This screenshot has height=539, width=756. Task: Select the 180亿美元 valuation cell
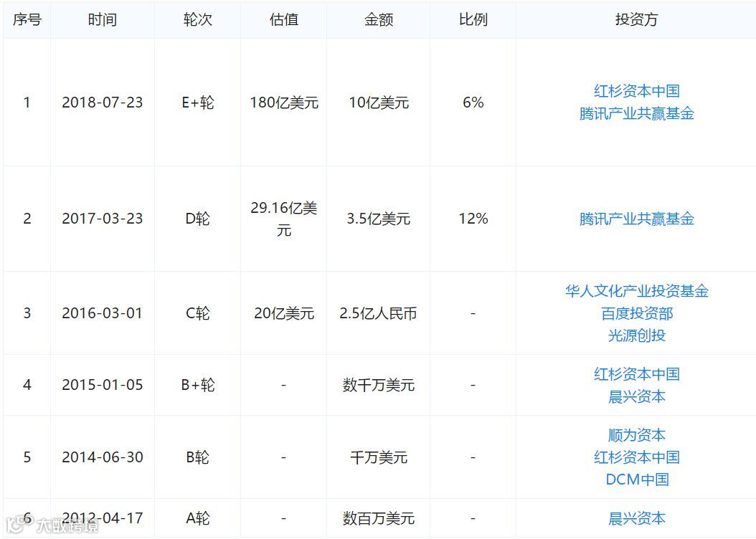coord(284,102)
